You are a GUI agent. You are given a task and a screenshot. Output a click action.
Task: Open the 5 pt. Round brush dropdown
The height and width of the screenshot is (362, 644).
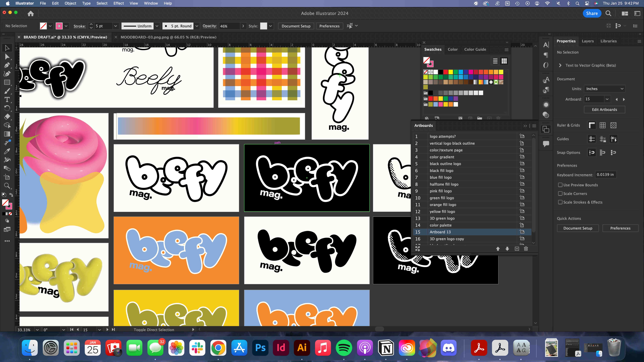point(197,26)
